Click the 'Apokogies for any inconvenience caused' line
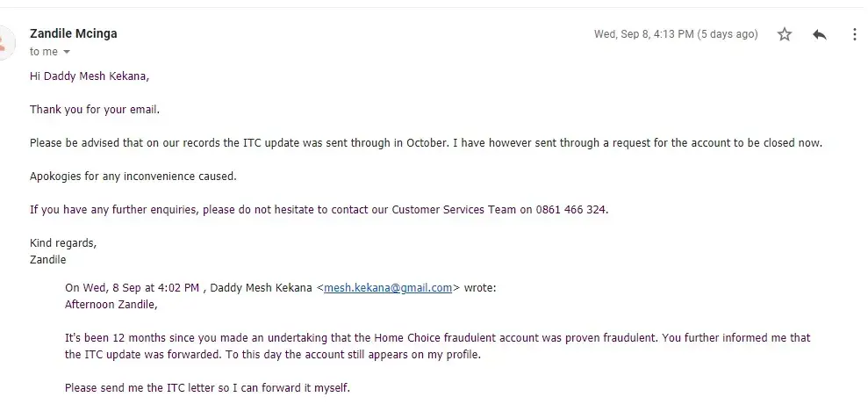The image size is (868, 404). (x=133, y=177)
